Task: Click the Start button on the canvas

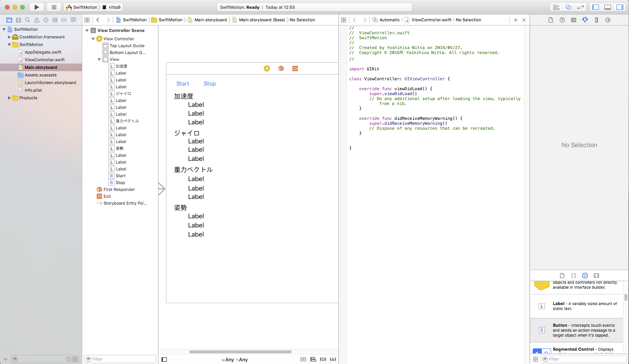Action: pos(182,84)
